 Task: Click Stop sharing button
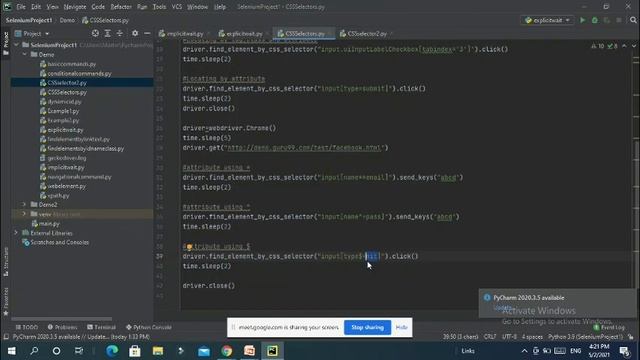pyautogui.click(x=367, y=327)
